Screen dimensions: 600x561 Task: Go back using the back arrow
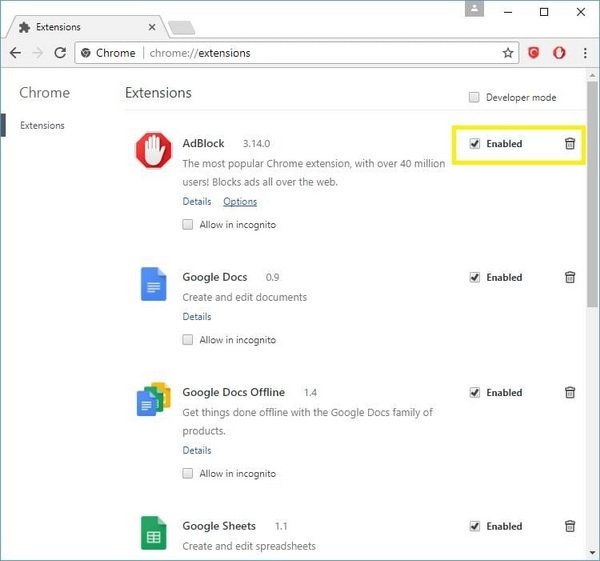point(16,53)
